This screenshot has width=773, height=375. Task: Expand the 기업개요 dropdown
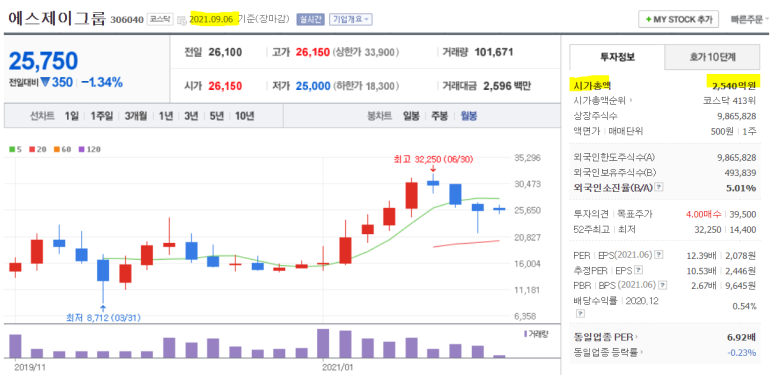(x=351, y=20)
